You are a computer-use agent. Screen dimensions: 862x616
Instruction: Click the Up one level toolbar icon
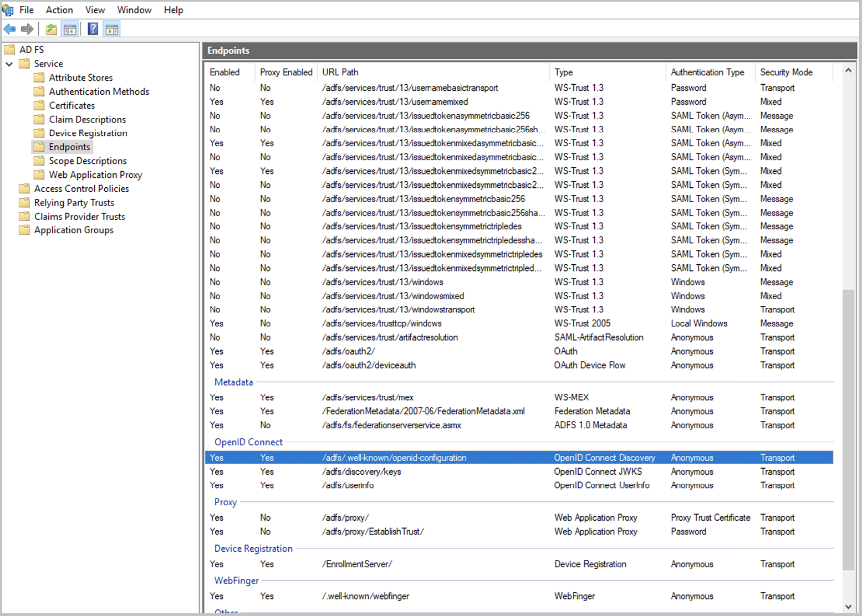(x=50, y=29)
